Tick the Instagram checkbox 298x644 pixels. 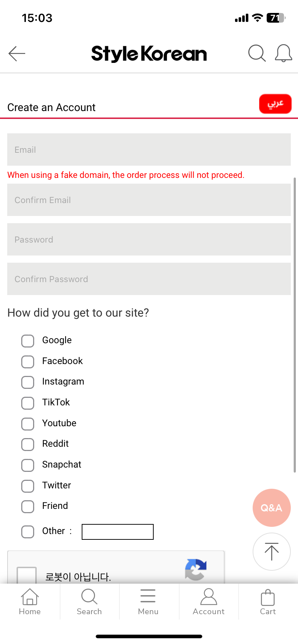pyautogui.click(x=28, y=382)
